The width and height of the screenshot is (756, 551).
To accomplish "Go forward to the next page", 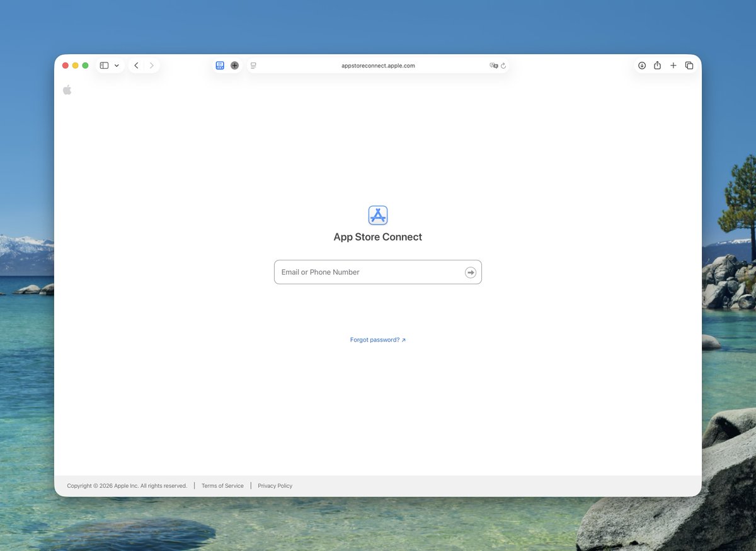I will (x=152, y=66).
